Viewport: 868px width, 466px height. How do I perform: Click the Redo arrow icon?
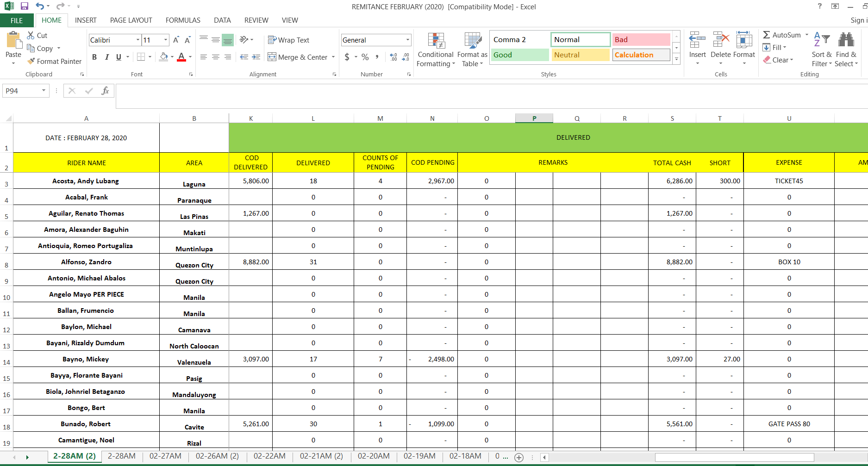click(60, 6)
